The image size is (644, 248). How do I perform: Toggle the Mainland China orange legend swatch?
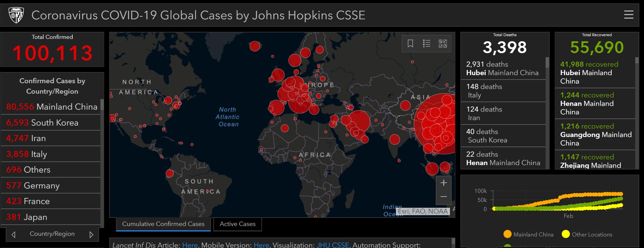pos(507,234)
